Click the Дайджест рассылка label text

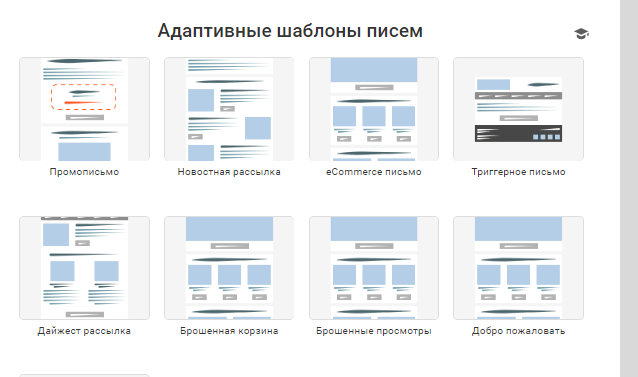[x=84, y=331]
